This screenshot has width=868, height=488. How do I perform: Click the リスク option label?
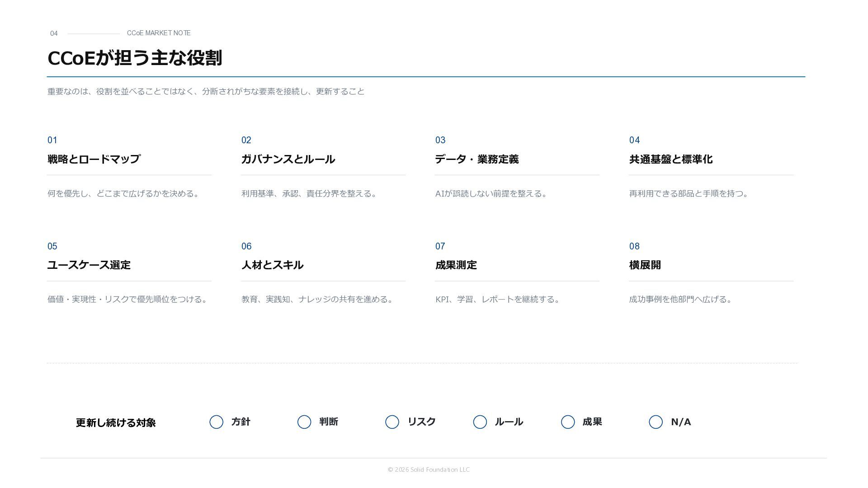[x=422, y=422]
